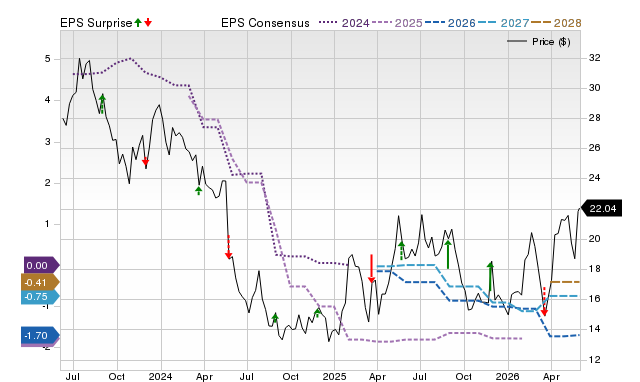The image size is (640, 382).
Task: Select the 30 label on the price axis
Action: pos(595,88)
